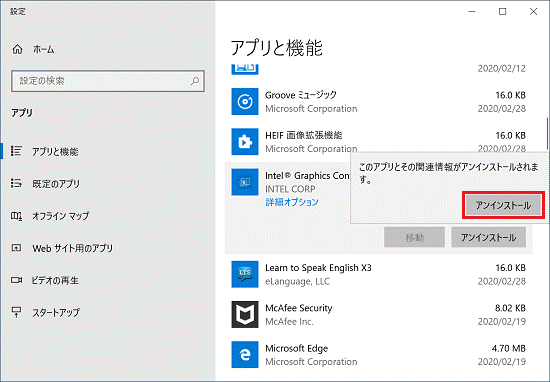Click the Microsoft Edge app icon

245,355
